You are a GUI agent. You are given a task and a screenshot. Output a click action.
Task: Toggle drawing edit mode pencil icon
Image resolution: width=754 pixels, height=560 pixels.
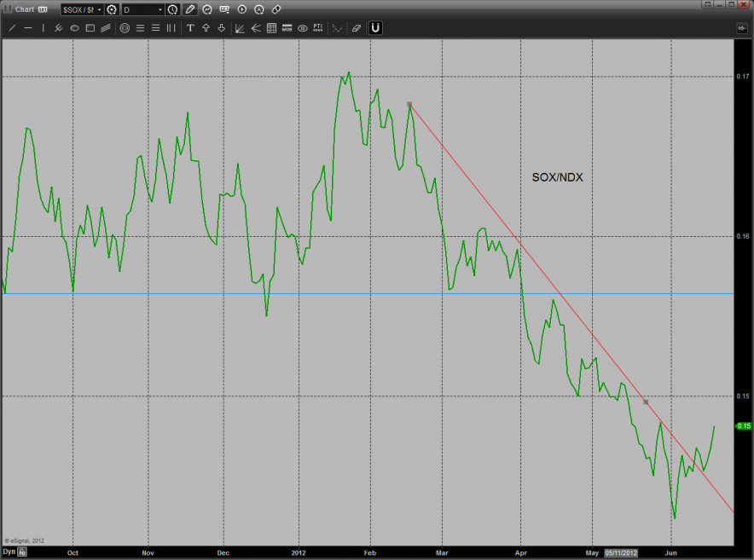tap(189, 9)
